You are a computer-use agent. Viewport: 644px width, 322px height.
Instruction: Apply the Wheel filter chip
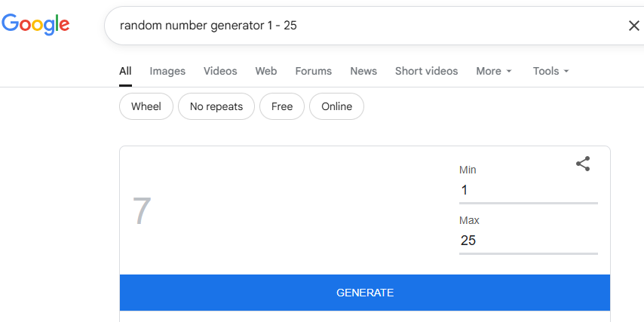146,106
